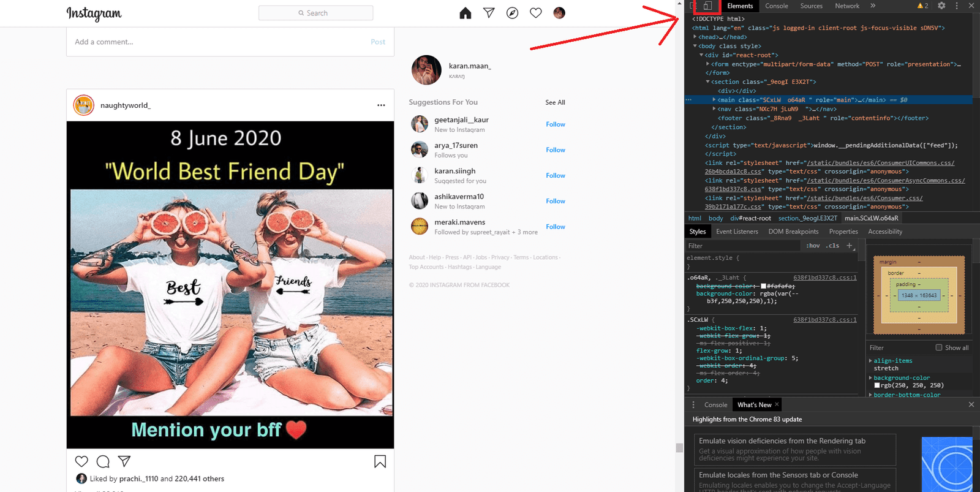Open profile avatar in Instagram header
The height and width of the screenshot is (492, 980).
click(x=559, y=13)
